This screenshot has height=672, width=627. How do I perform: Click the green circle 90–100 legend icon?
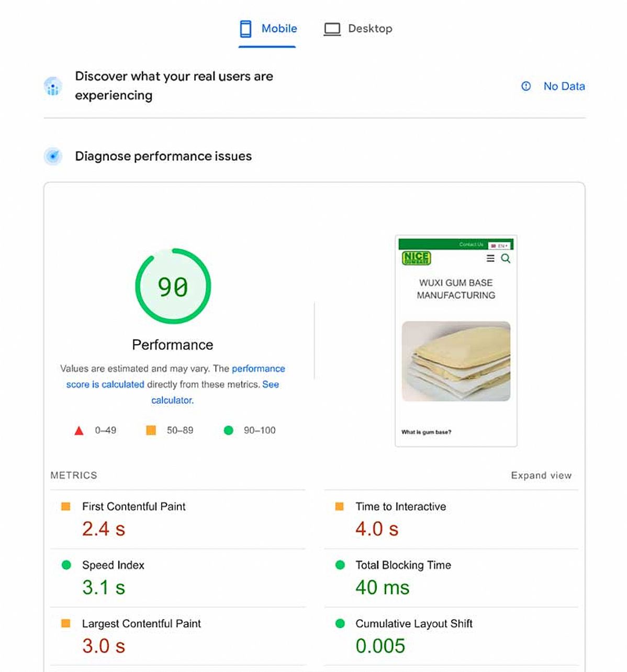click(228, 431)
